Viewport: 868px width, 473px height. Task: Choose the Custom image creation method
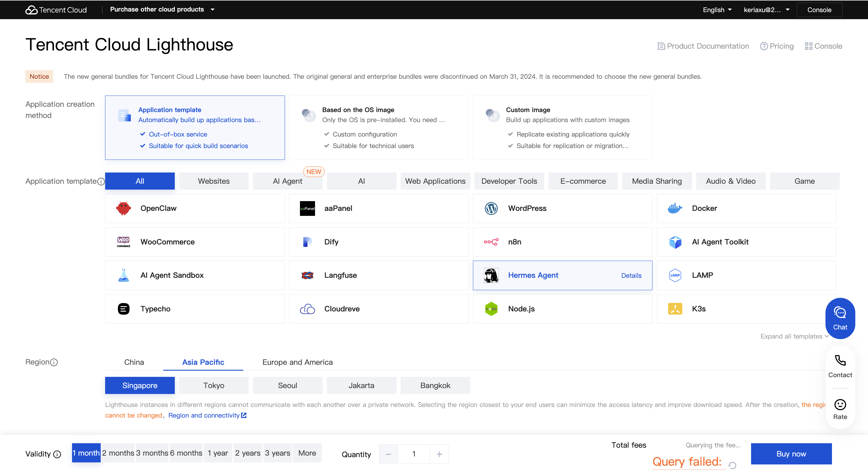pyautogui.click(x=562, y=128)
